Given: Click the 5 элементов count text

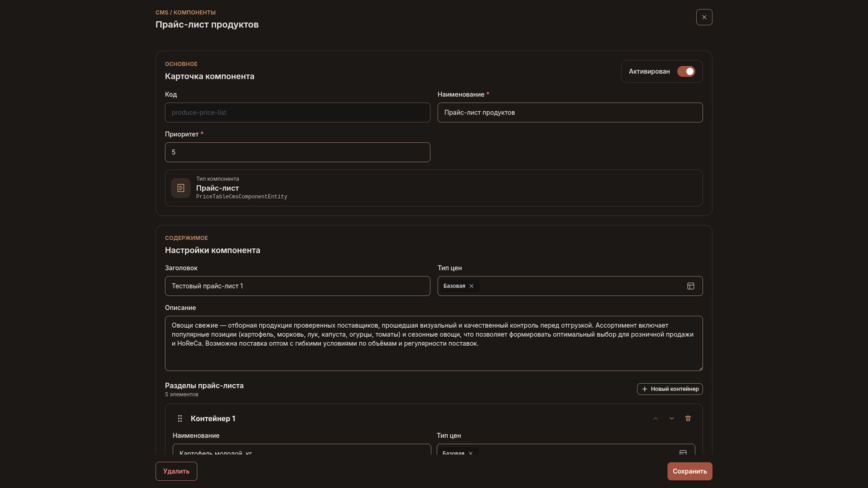Looking at the screenshot, I should (181, 395).
